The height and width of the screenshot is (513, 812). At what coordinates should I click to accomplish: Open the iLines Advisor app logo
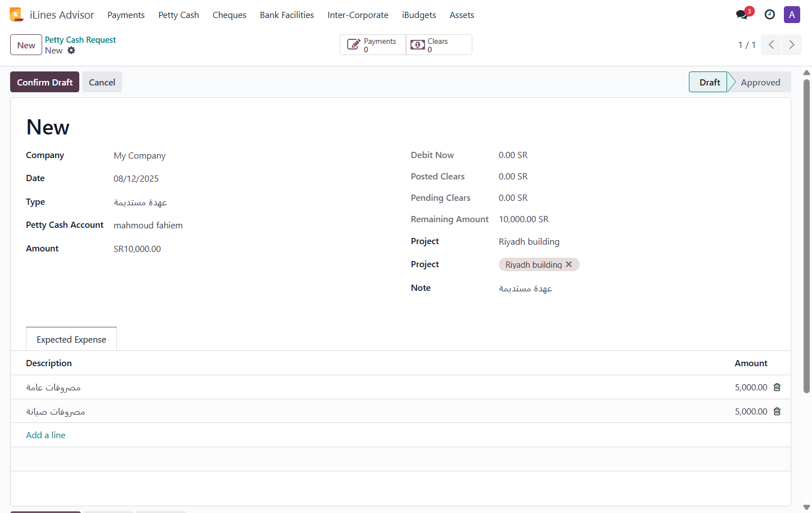tap(16, 15)
